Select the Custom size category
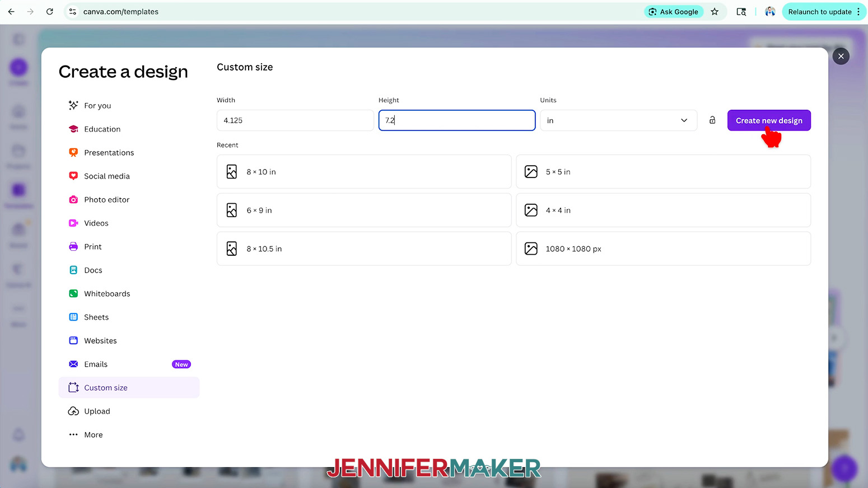868x488 pixels. (129, 387)
